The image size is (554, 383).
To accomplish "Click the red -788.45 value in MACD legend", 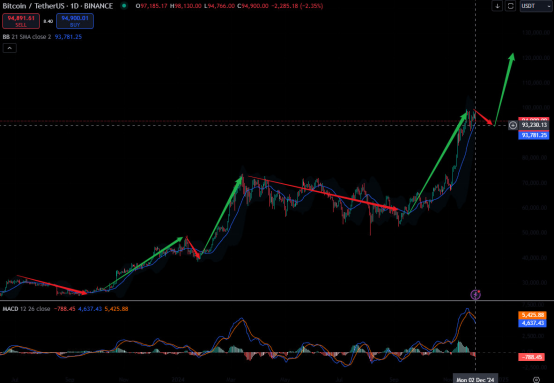I will pyautogui.click(x=64, y=309).
